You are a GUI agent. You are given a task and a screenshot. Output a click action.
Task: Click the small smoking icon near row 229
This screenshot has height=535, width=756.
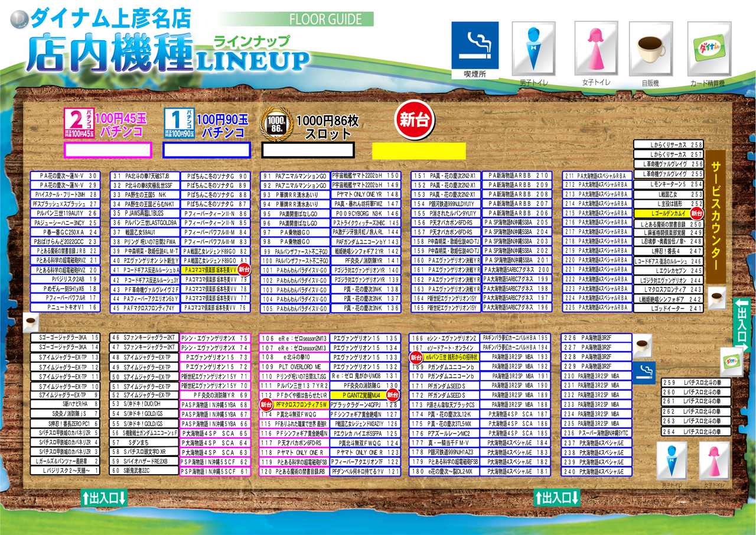click(x=644, y=372)
